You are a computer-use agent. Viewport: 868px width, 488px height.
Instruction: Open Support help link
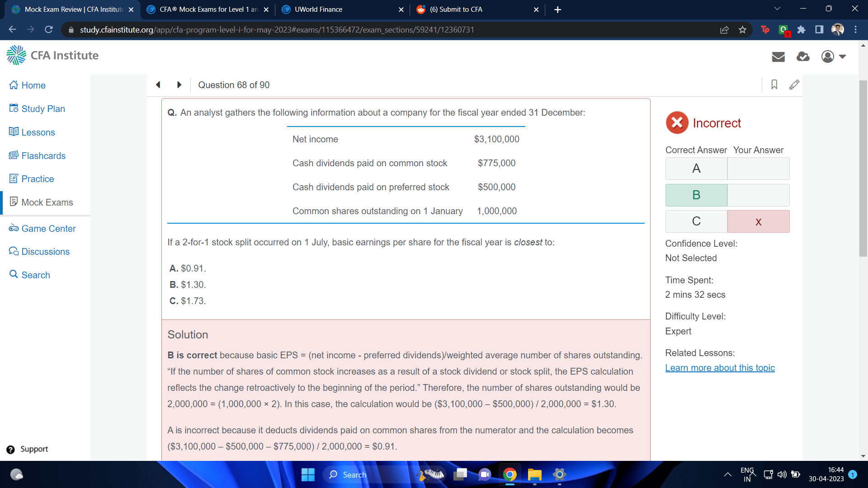click(x=34, y=449)
